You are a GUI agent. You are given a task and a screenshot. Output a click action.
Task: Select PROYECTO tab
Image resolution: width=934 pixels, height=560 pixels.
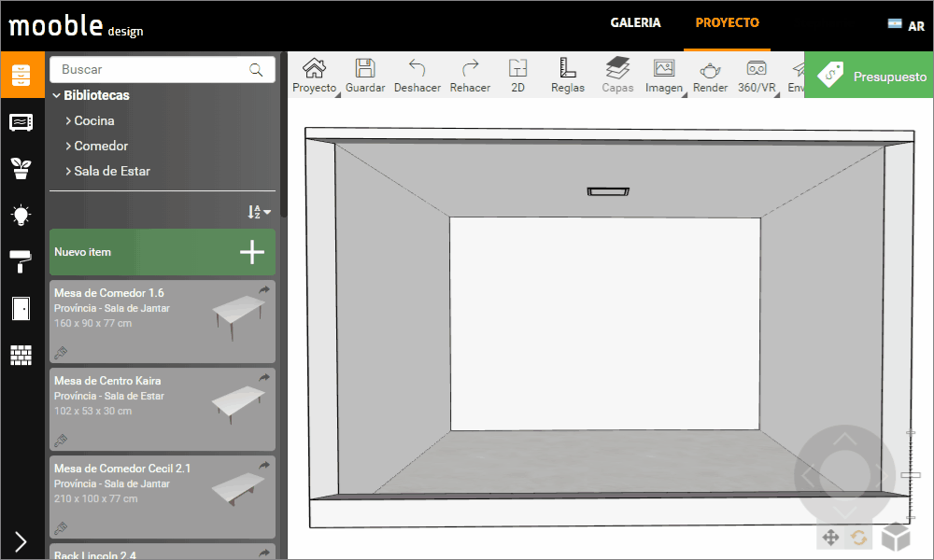728,23
